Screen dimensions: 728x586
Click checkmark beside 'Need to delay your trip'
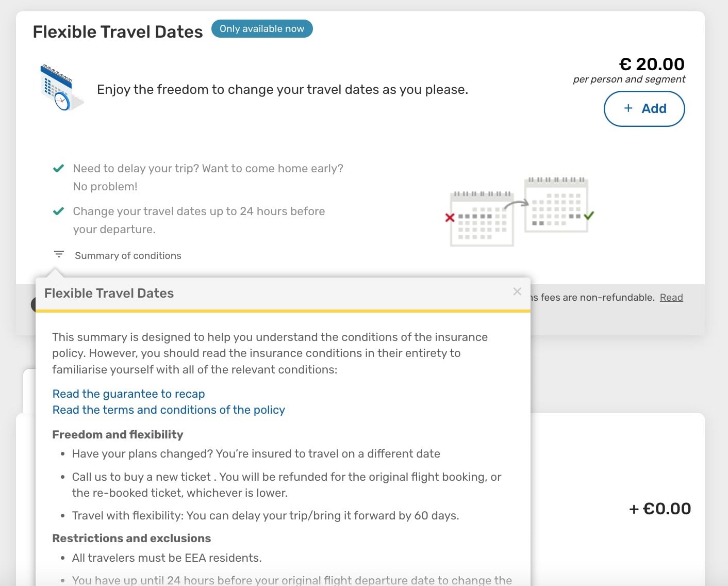tap(59, 168)
